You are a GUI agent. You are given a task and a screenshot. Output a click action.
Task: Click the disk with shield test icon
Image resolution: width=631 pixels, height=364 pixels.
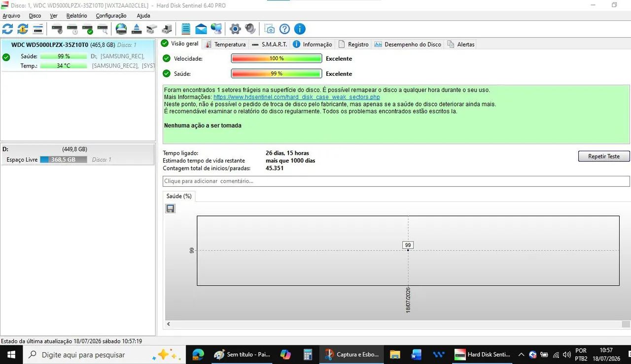57,29
